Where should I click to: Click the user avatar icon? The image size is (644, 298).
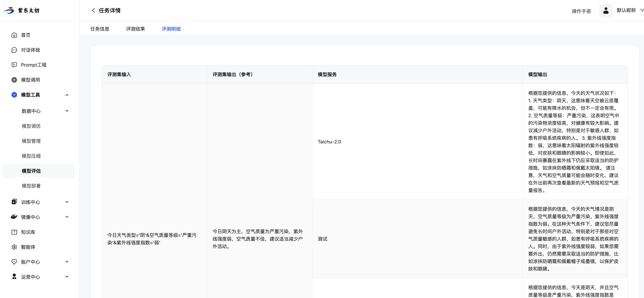tap(605, 11)
